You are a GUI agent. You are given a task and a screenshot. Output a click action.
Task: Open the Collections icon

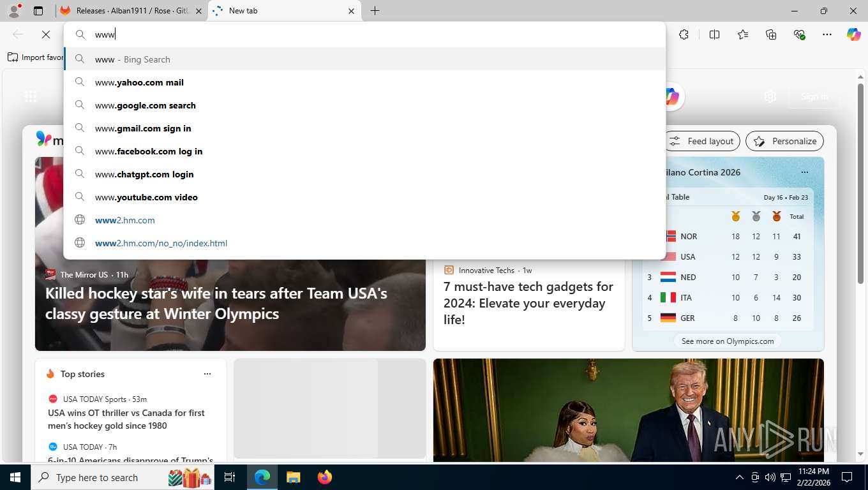tap(771, 34)
